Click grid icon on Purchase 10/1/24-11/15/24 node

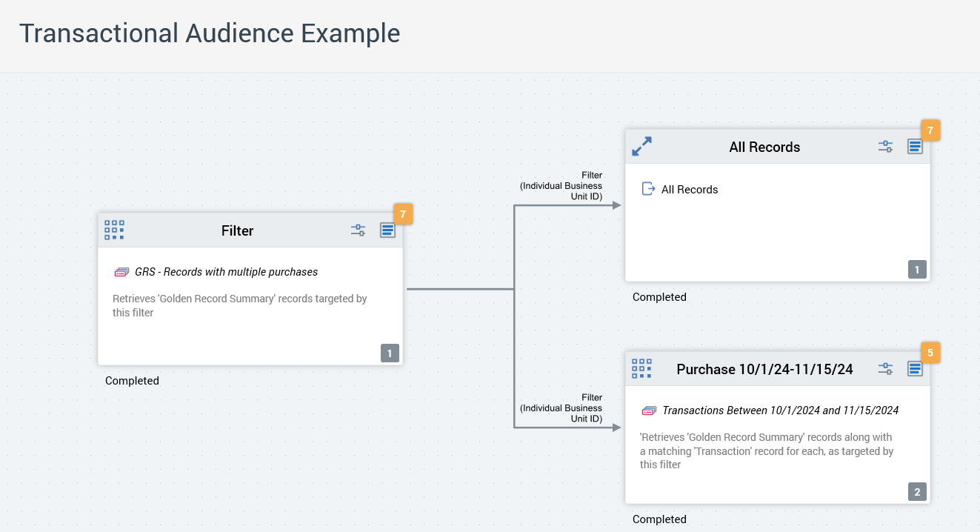(641, 368)
